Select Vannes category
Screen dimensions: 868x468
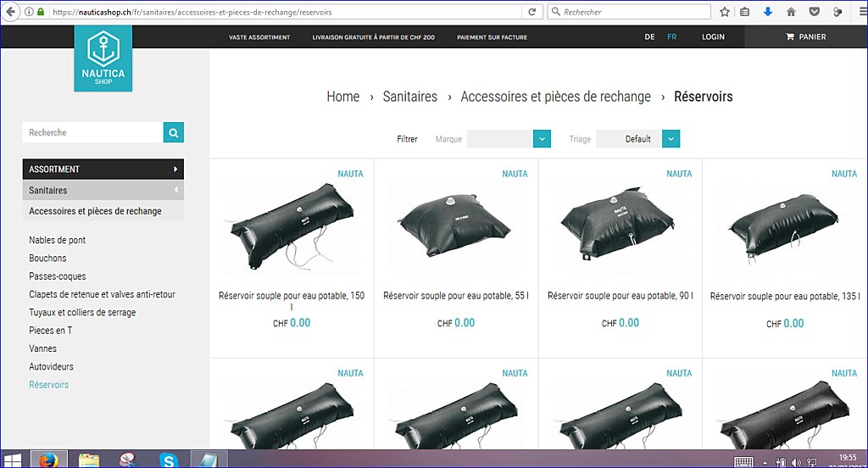(x=42, y=348)
